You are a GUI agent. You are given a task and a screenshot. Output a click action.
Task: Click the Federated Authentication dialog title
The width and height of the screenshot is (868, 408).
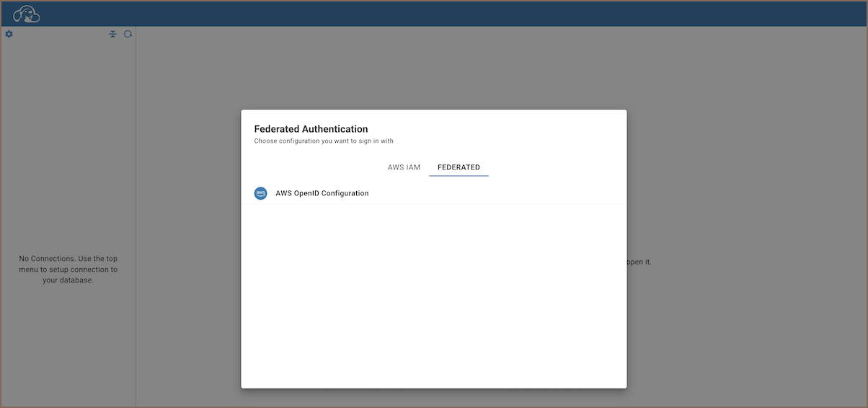[x=311, y=129]
